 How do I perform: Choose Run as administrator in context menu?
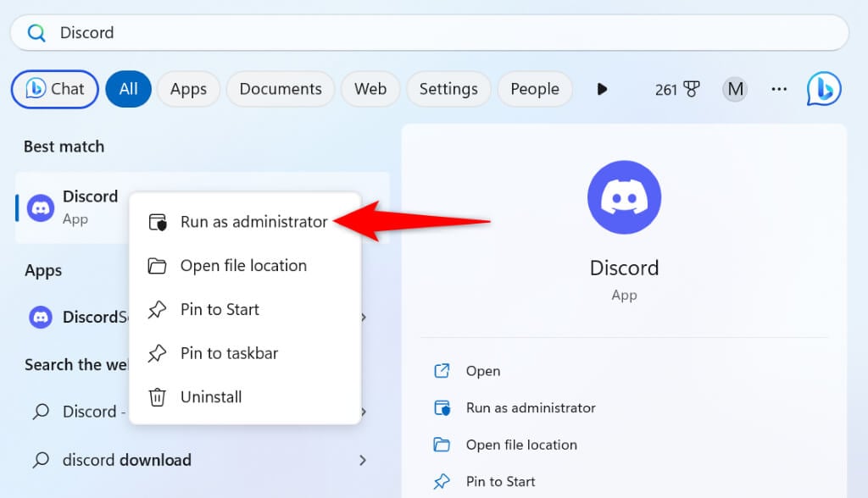point(245,222)
